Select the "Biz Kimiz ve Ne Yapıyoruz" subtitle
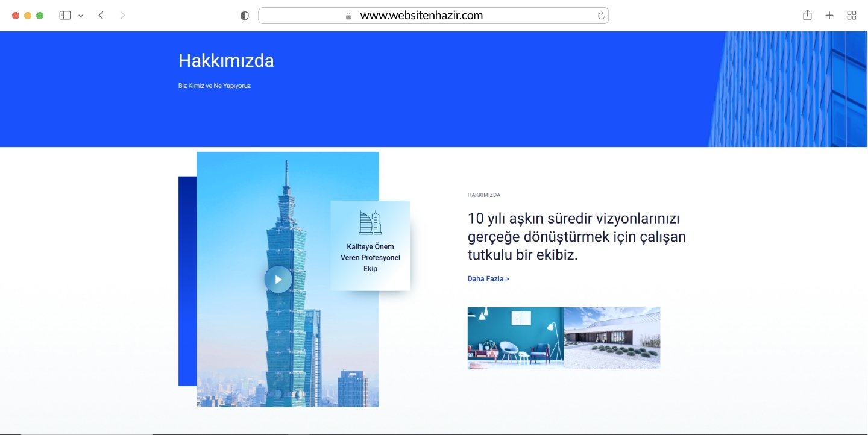868x435 pixels. pos(215,86)
